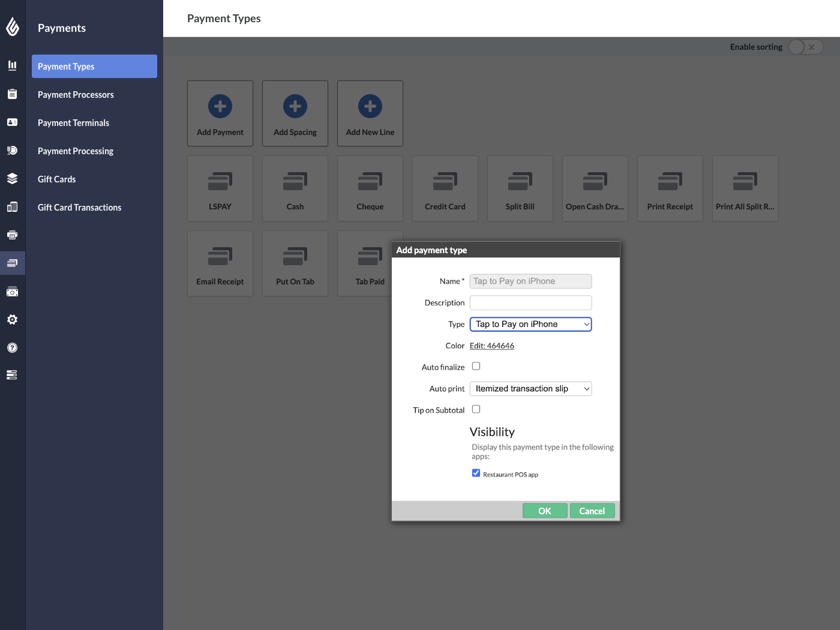Click the restaurant plate and glass icon
Screen dimensions: 840x630
[13, 150]
